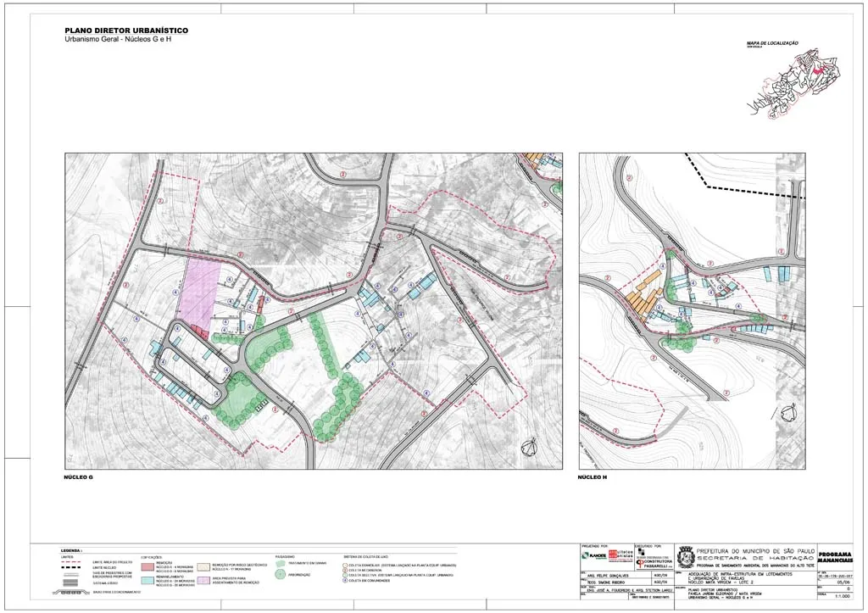Click the Plano Diretor Urbanístico title

pos(126,31)
